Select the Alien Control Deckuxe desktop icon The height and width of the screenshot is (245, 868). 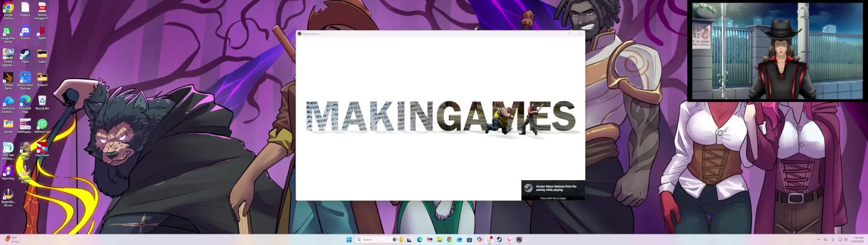point(25,81)
